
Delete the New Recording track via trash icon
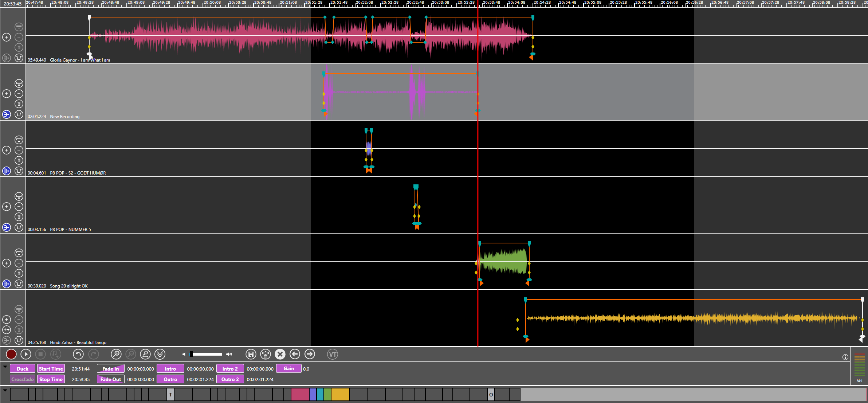19,104
